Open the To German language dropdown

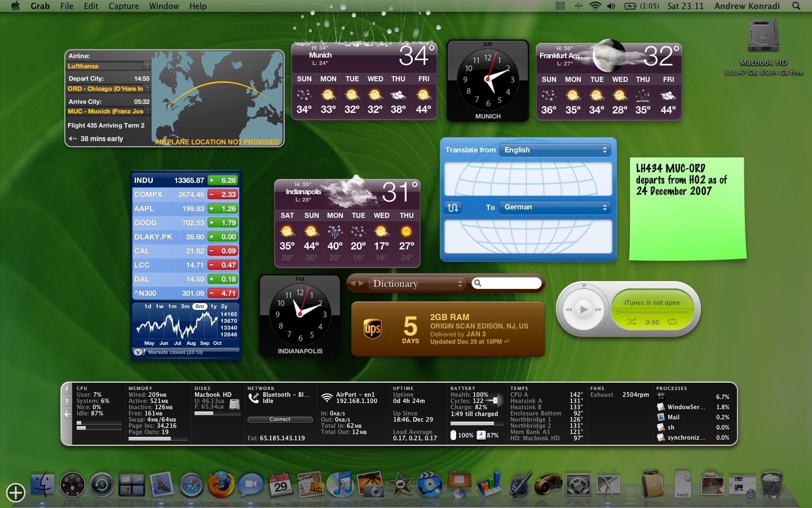coord(555,207)
